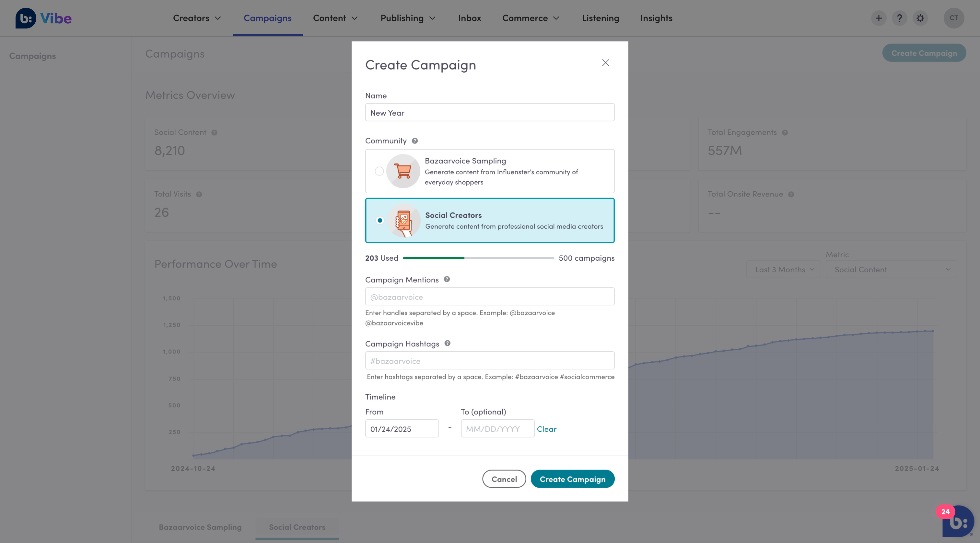This screenshot has height=543, width=980.
Task: Select the Bazaarvoice Sampling radio button
Action: coord(379,171)
